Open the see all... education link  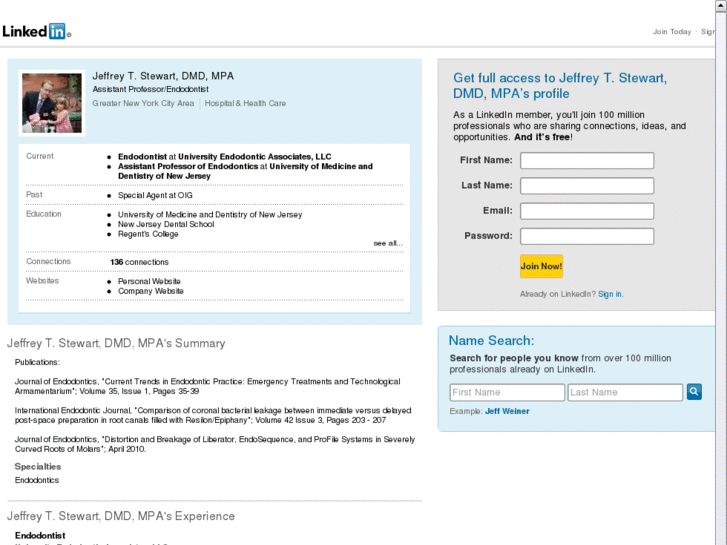[388, 243]
